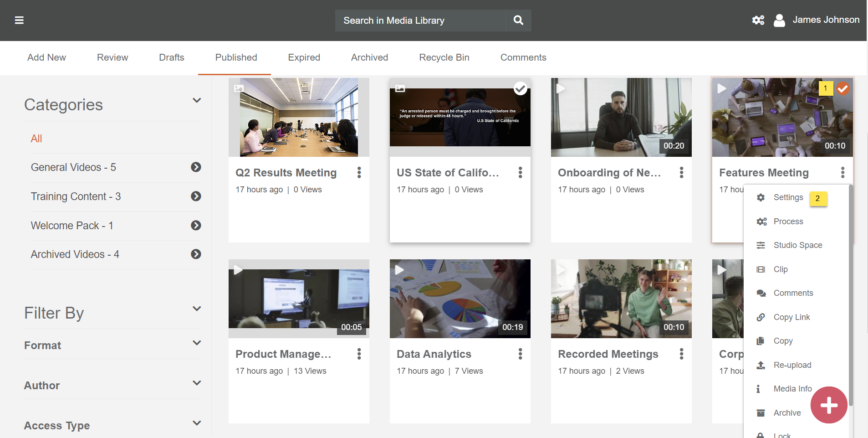
Task: Open options menu for Q2 Results Meeting
Action: click(x=359, y=172)
